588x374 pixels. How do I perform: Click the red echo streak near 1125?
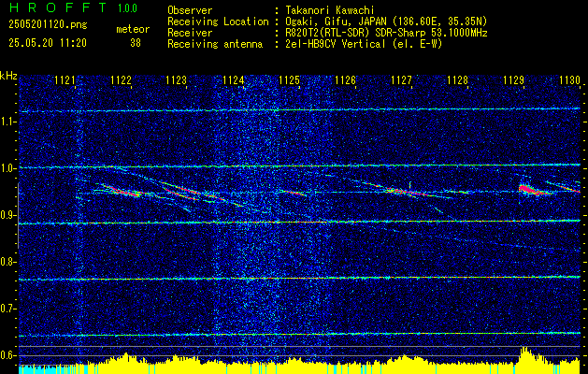pyautogui.click(x=293, y=193)
